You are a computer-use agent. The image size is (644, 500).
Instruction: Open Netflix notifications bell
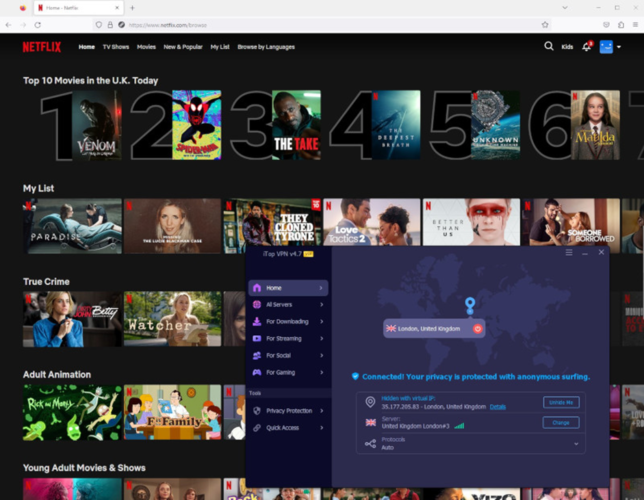(587, 46)
